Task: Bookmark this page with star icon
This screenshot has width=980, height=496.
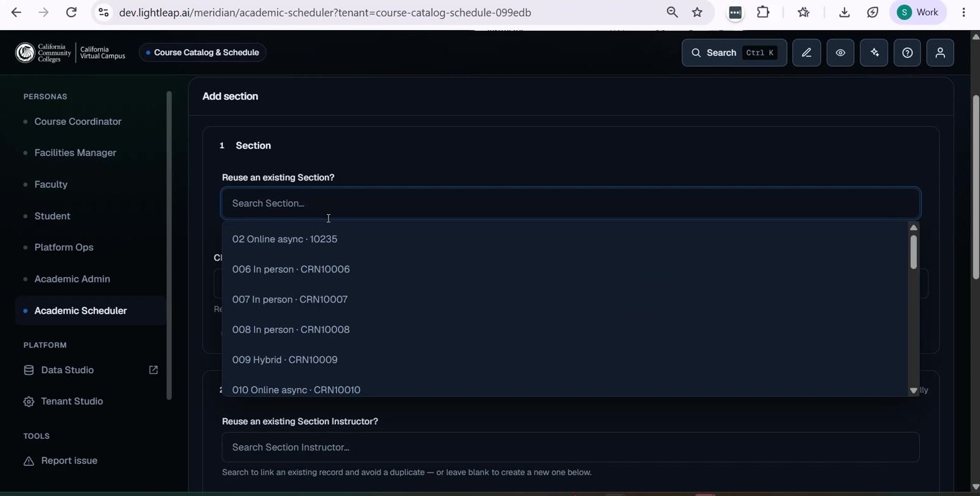Action: click(697, 12)
